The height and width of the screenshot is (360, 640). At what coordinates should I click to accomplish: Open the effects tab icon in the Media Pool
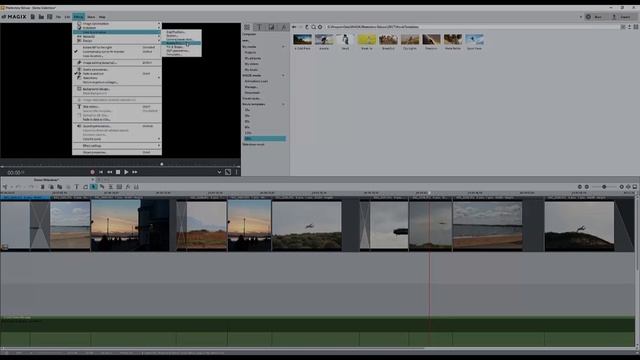271,27
